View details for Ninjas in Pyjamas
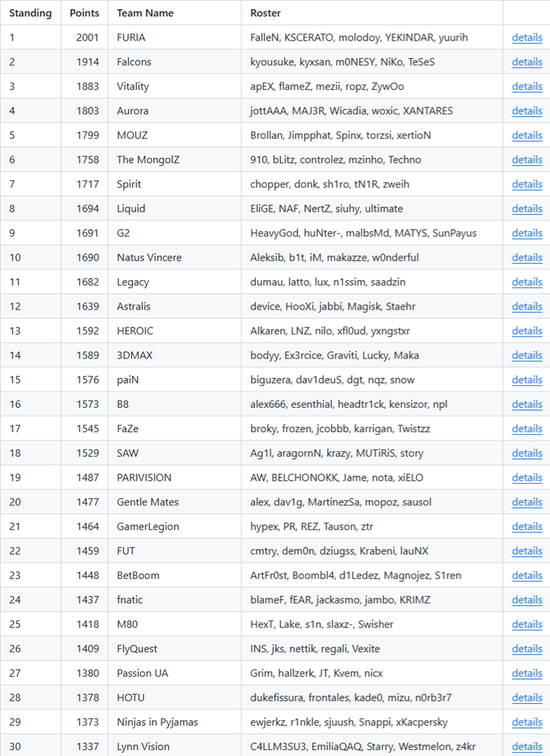This screenshot has width=550, height=756. click(527, 722)
